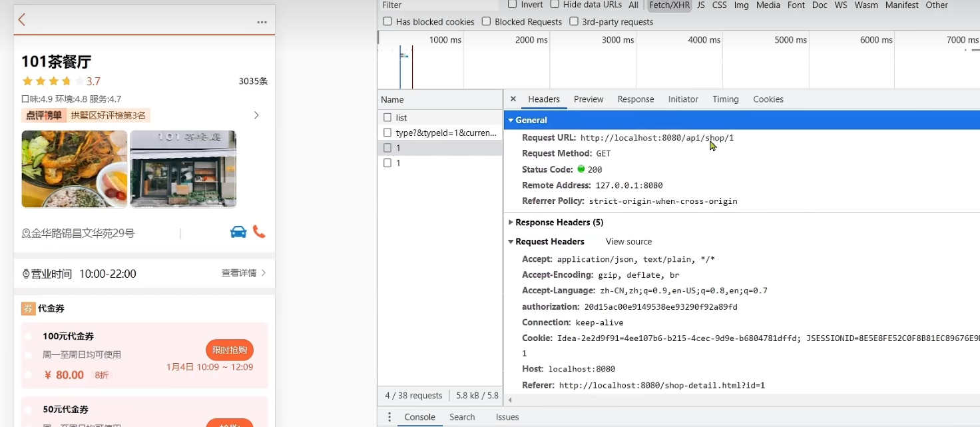Switch to the Console drawer tab
This screenshot has width=980, height=427.
[x=419, y=417]
